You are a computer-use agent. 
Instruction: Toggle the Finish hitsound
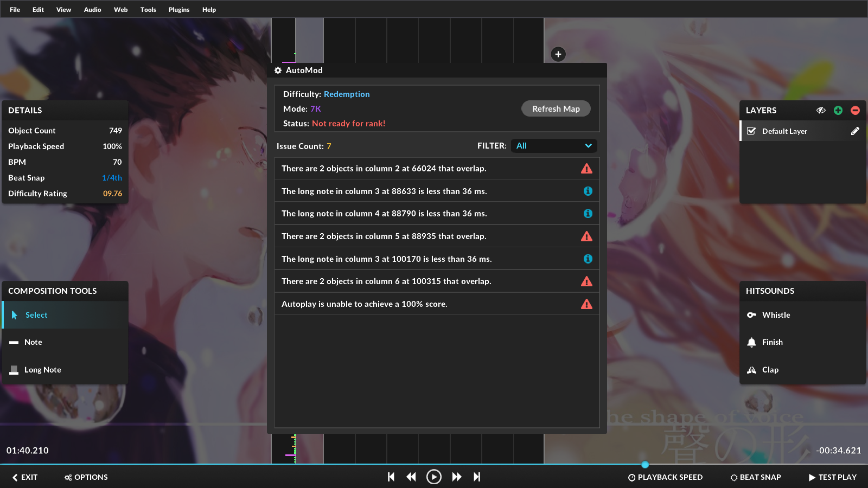(802, 342)
